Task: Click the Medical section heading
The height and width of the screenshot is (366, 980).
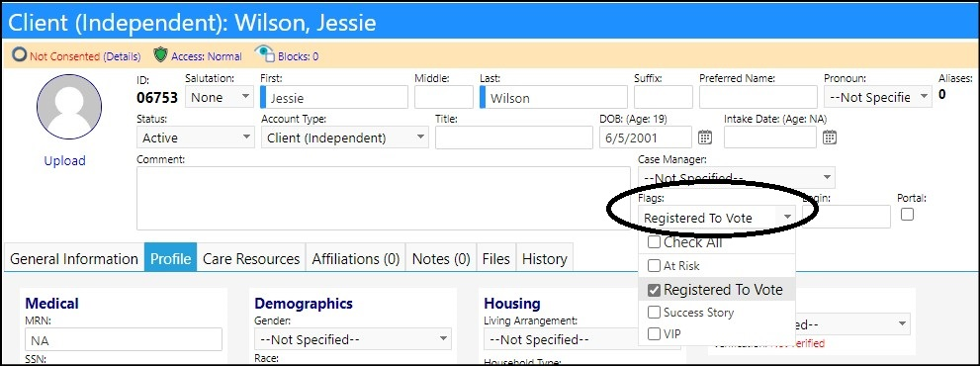Action: [x=51, y=304]
